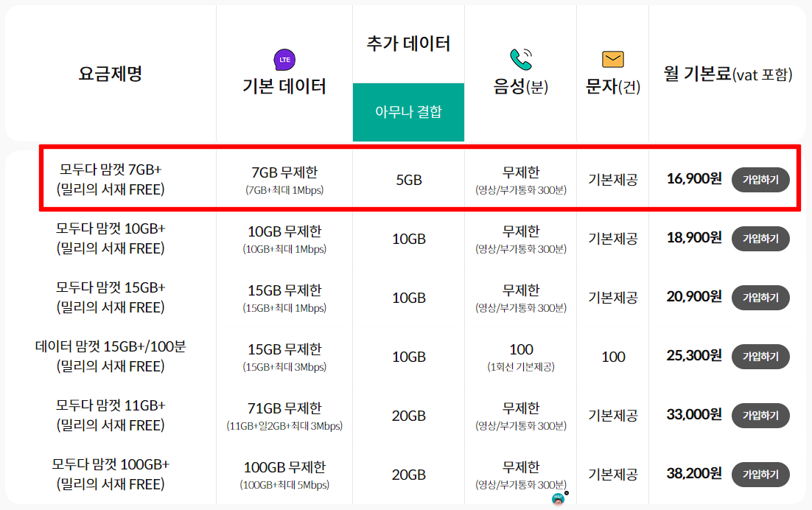Sign up for 데이터 맘껏 15GB+/100분 plan
Image resolution: width=812 pixels, height=510 pixels.
[760, 356]
